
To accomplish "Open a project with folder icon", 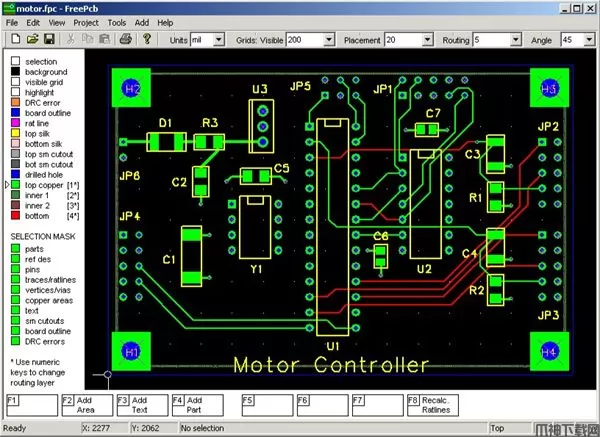I will (33, 39).
